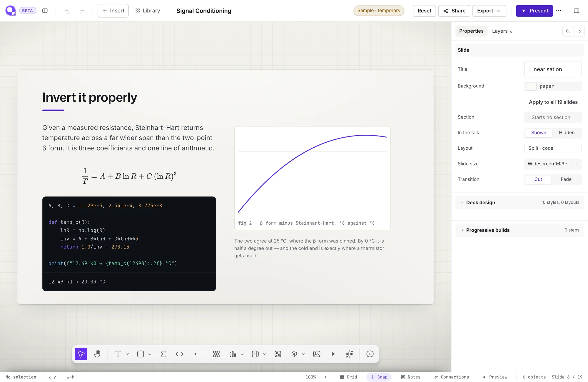This screenshot has height=382, width=588.
Task: Select the atom diagram tool
Action: click(216, 354)
